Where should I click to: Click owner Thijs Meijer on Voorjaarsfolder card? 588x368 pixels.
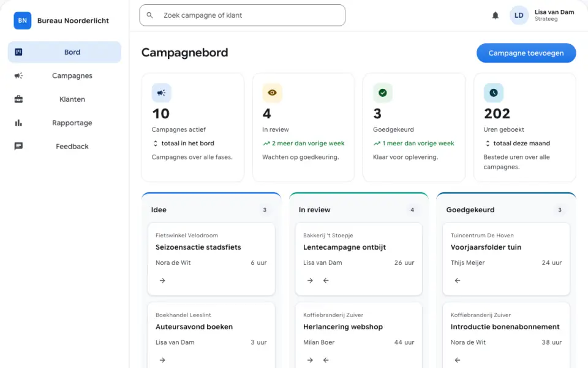(467, 263)
